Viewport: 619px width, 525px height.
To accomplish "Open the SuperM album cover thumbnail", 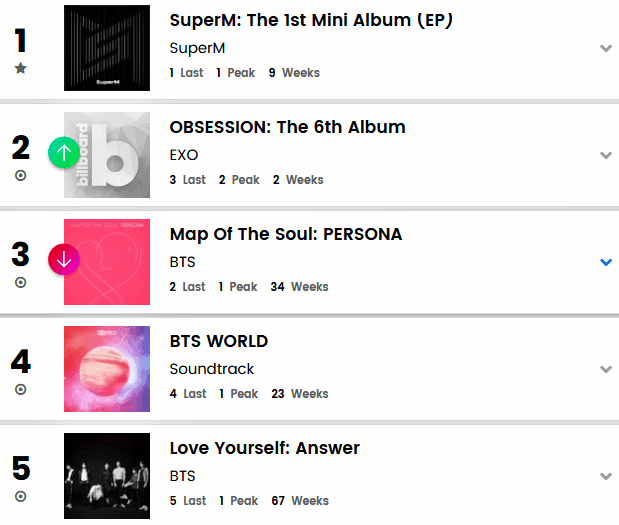I will pyautogui.click(x=106, y=48).
